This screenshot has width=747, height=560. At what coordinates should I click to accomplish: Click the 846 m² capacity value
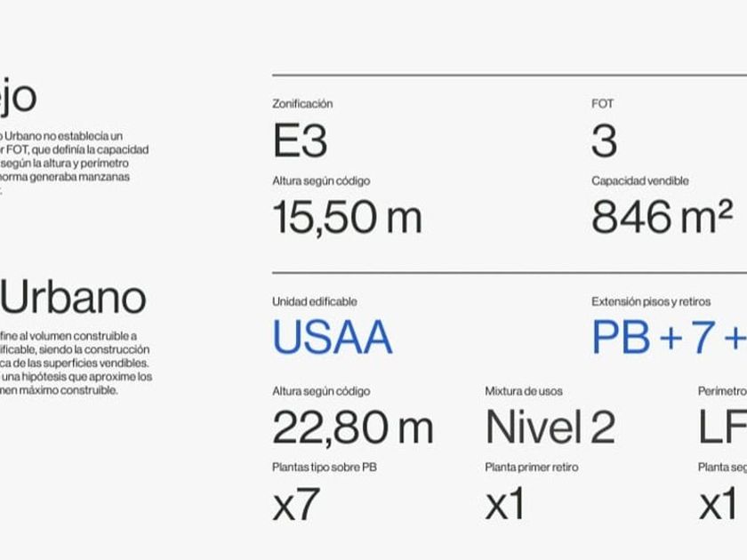coord(663,217)
